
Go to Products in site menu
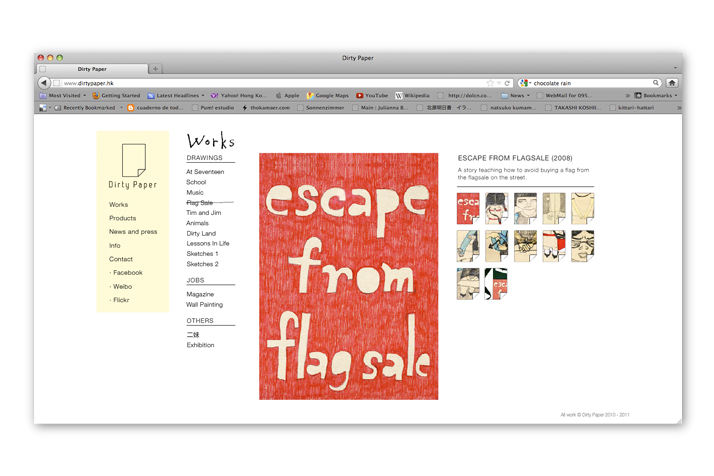(122, 218)
